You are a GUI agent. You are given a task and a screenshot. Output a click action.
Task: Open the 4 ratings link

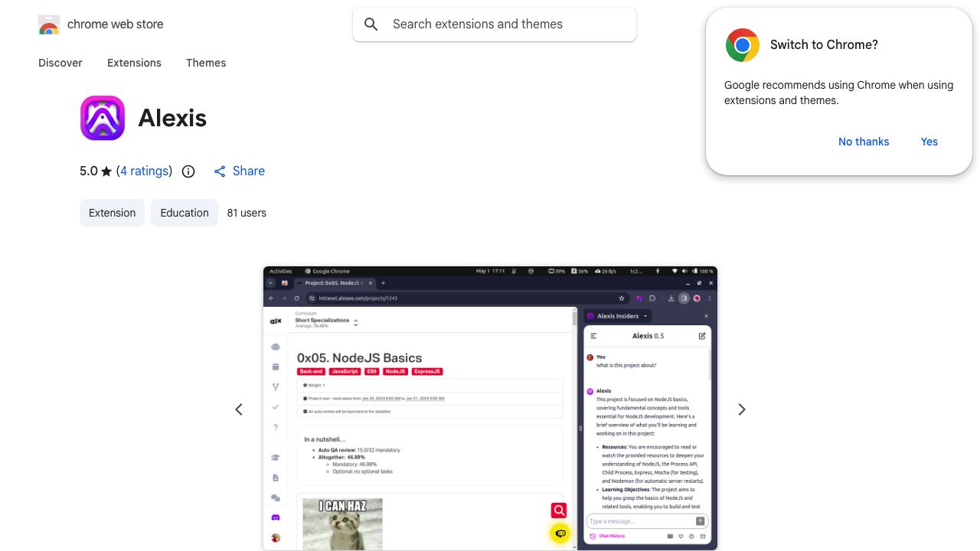pyautogui.click(x=145, y=171)
